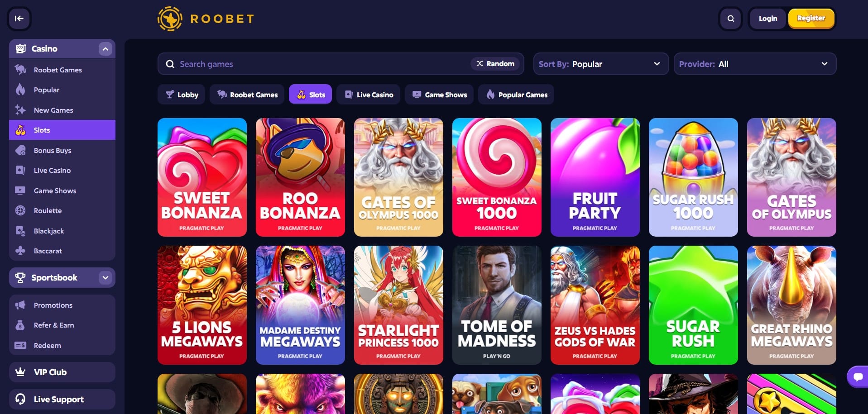Screen dimensions: 868x414
Task: Expand the Sportsbook section chevron
Action: 105,277
